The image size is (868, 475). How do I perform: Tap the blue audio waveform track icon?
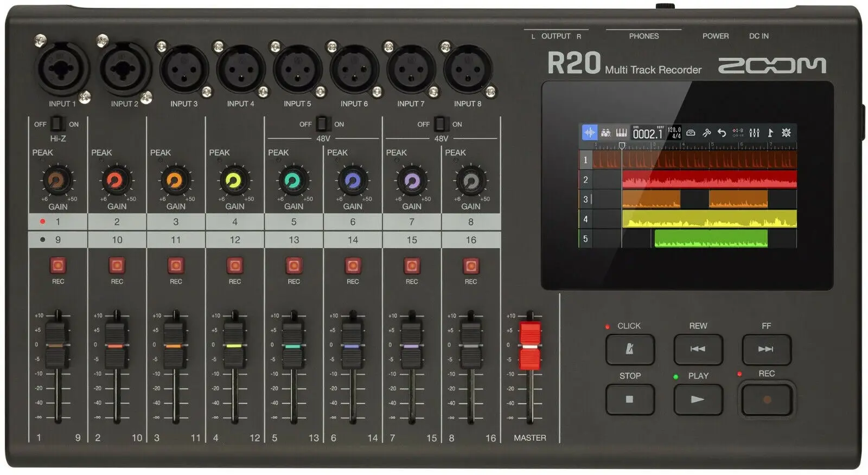tap(589, 133)
